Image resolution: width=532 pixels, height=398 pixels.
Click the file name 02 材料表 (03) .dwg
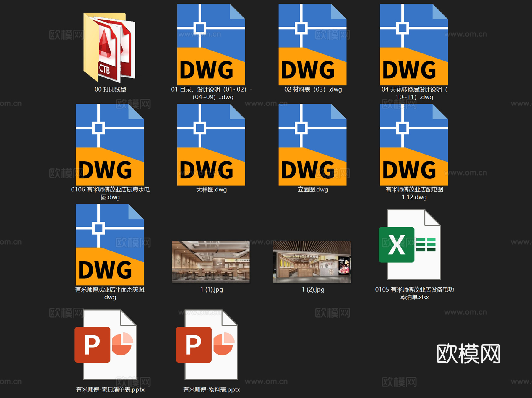click(x=313, y=89)
